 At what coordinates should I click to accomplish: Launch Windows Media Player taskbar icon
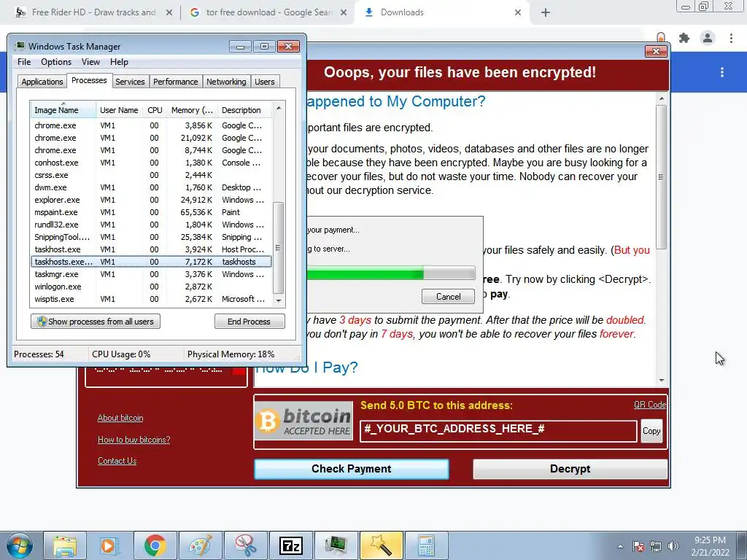109,545
